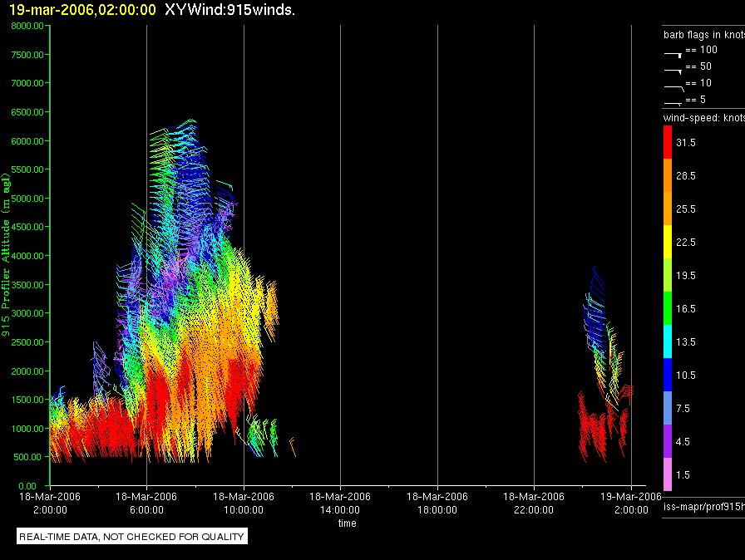Click the plot title date 19-mar-2006,02:00:00

click(82, 10)
